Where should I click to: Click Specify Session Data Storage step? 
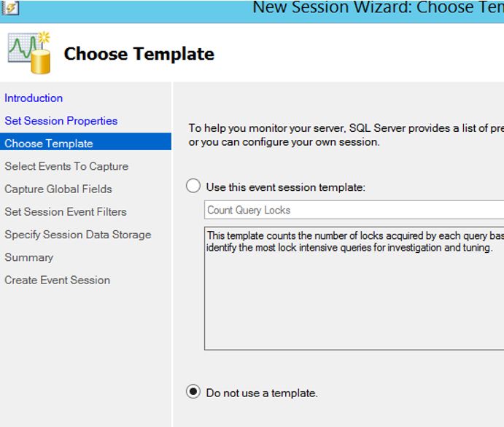(x=78, y=235)
